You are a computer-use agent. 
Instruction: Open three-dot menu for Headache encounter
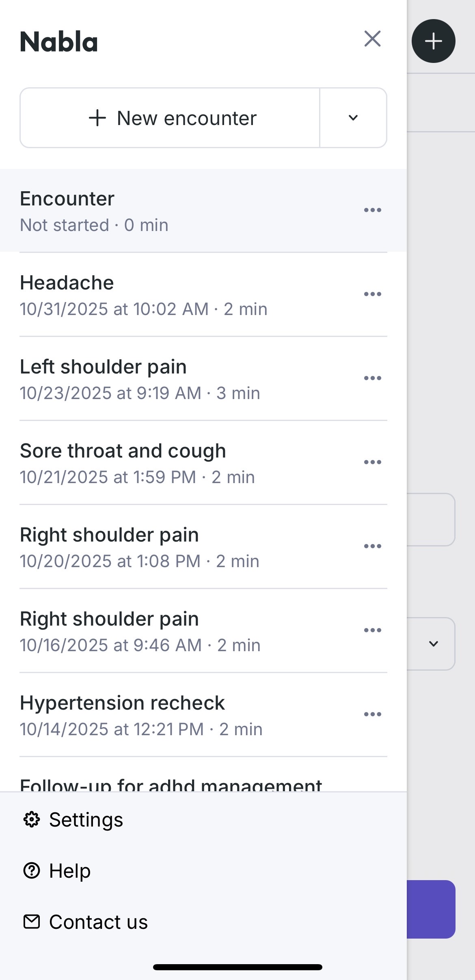(372, 294)
